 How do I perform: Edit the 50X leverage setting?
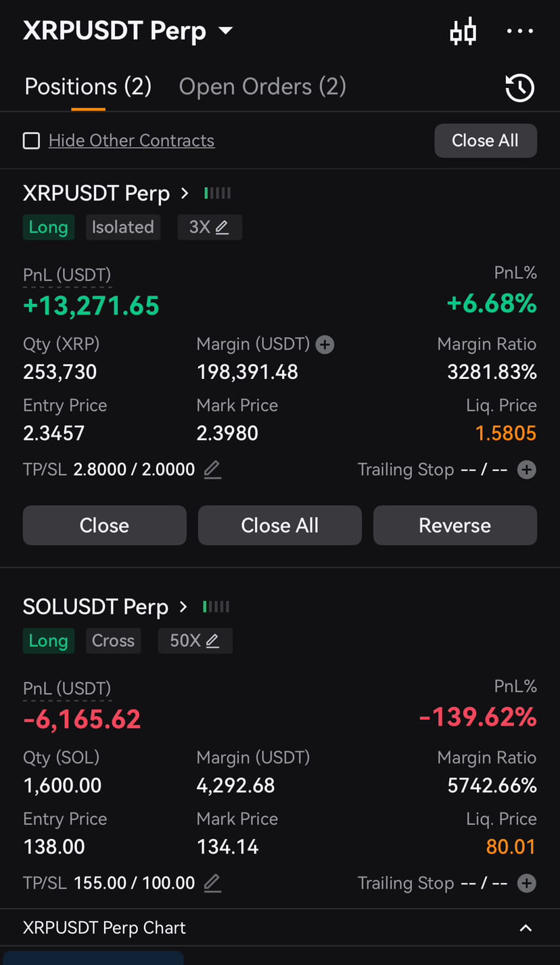(x=195, y=641)
